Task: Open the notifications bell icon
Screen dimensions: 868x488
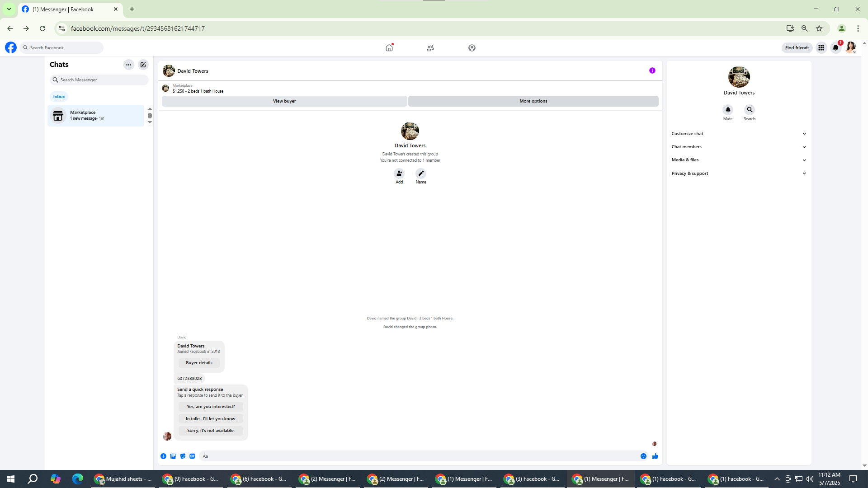Action: coord(835,48)
